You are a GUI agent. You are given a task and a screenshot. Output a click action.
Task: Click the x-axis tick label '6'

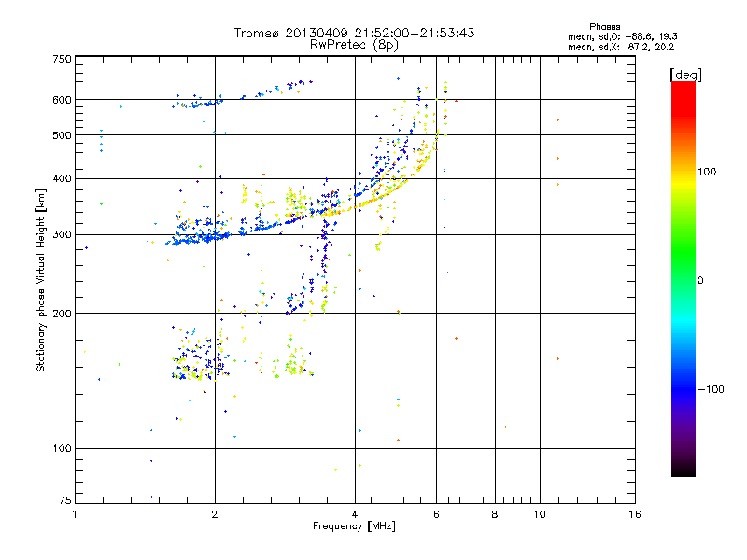(436, 514)
